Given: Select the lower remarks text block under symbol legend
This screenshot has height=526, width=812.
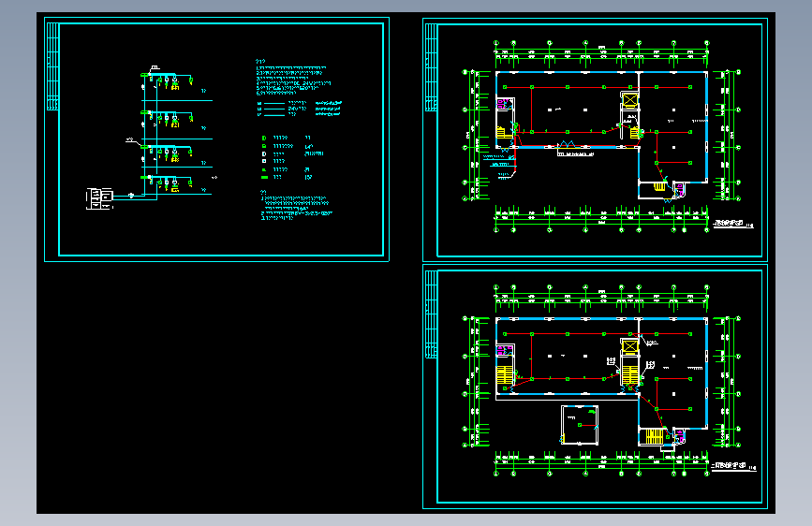Looking at the screenshot, I should tap(296, 206).
